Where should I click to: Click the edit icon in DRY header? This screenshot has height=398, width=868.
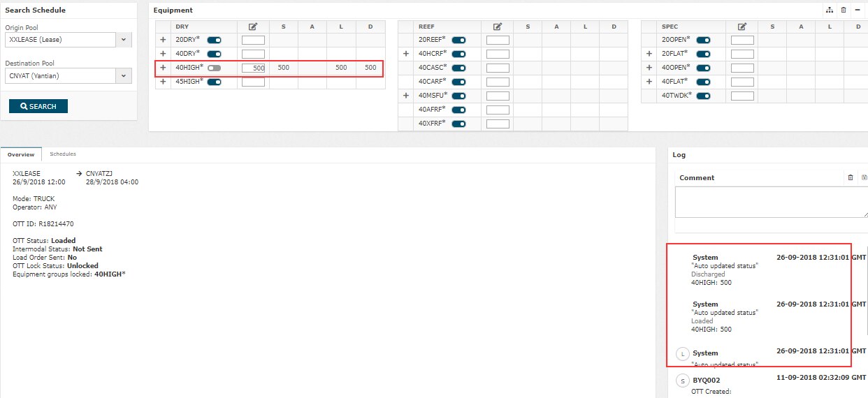pyautogui.click(x=253, y=27)
